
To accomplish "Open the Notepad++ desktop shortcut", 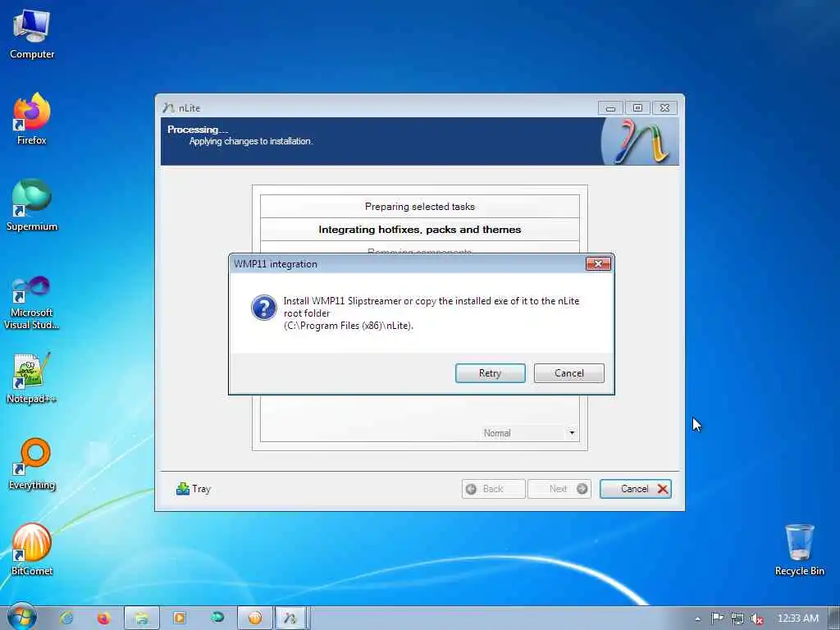I will pyautogui.click(x=32, y=378).
